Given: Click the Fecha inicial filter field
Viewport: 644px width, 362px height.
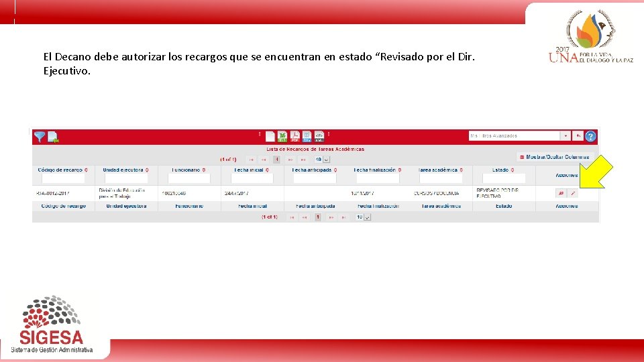Looking at the screenshot, I should pos(252,178).
